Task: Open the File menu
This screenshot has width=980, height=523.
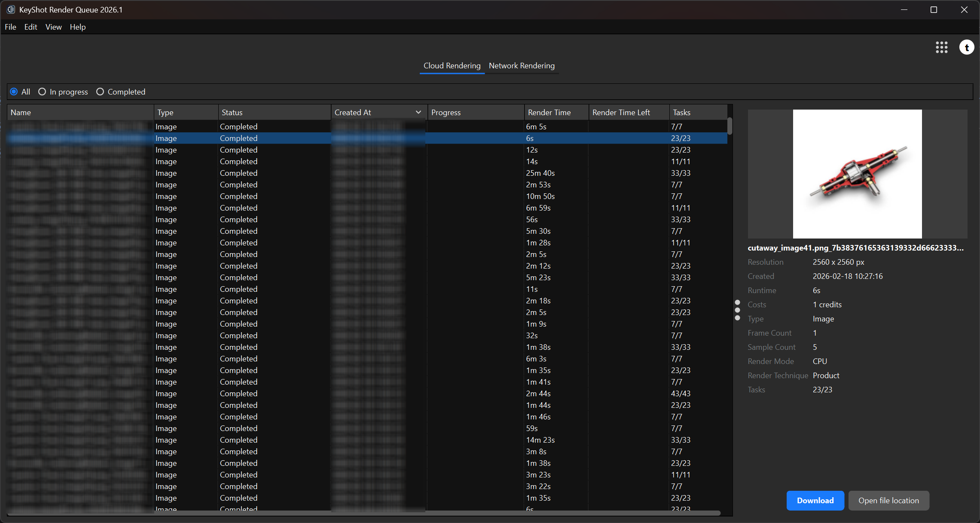Action: [10, 27]
